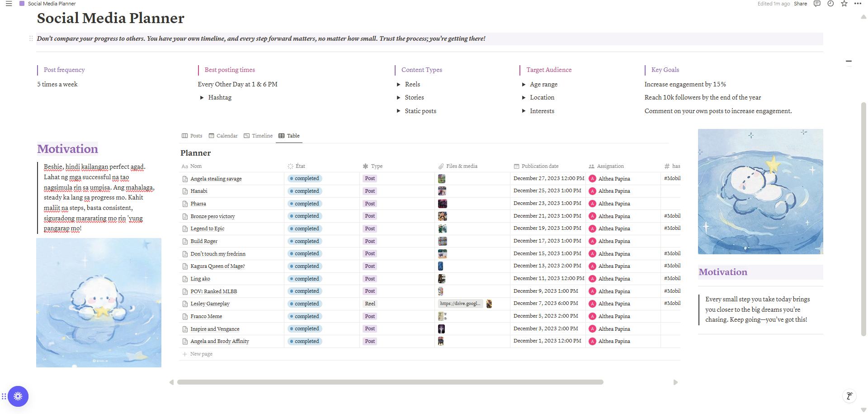Open the Google Drive link in Lesley Gameplay
Viewport: 868px width, 414px height.
tap(460, 304)
